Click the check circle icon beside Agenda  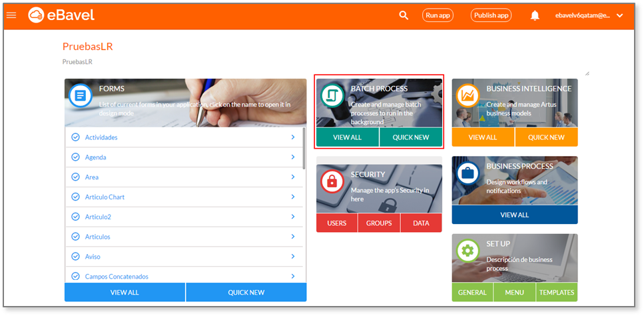click(75, 157)
